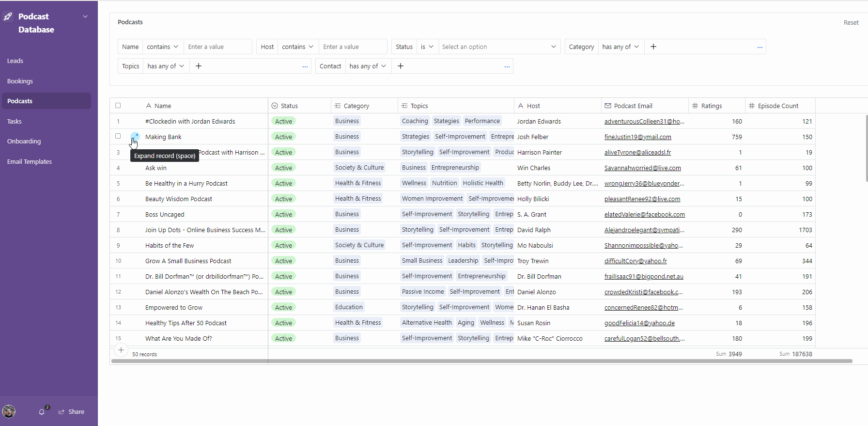
Task: Add a new record with plus icon
Action: 121,350
